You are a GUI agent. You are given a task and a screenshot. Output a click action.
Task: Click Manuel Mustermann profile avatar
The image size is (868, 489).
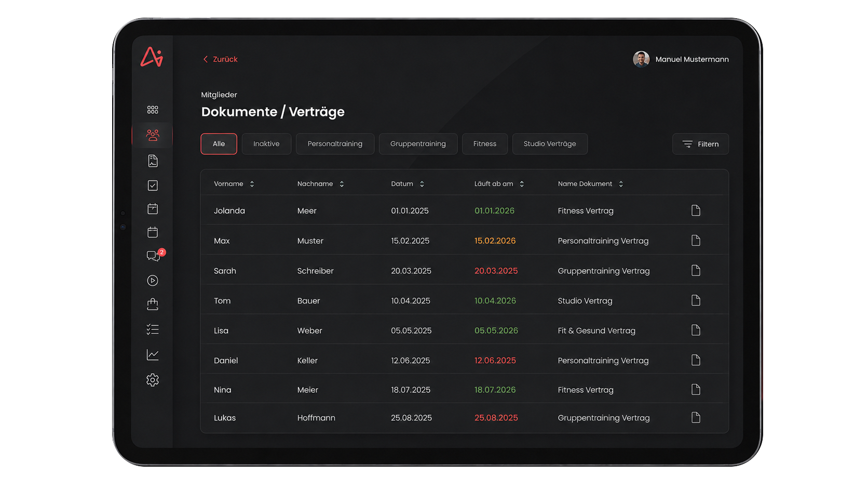click(641, 59)
